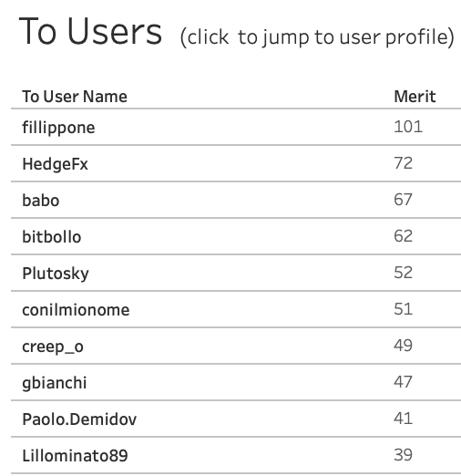This screenshot has height=476, width=461.
Task: Click the Merit column header
Action: point(415,97)
